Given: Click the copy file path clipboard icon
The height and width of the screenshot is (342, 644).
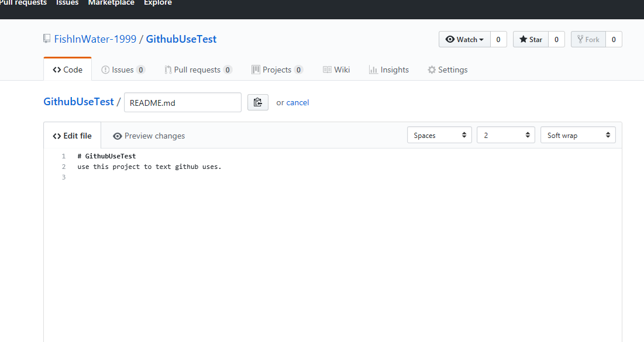Looking at the screenshot, I should tap(257, 102).
